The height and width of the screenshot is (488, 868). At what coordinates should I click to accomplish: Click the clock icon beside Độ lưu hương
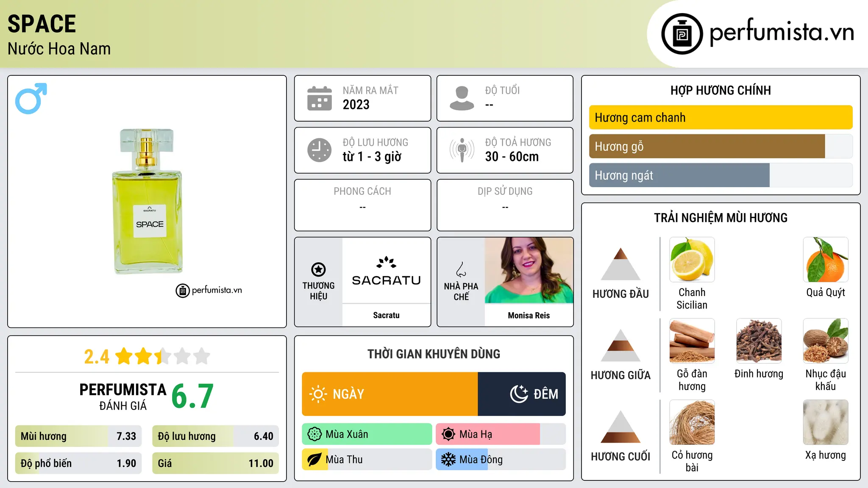tap(320, 150)
